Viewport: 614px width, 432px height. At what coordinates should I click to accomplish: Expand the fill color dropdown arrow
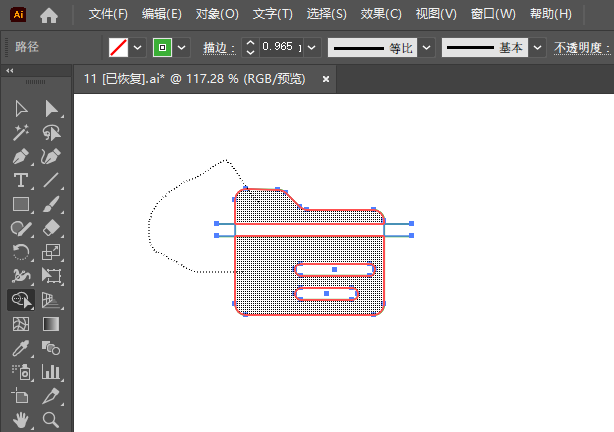(137, 48)
